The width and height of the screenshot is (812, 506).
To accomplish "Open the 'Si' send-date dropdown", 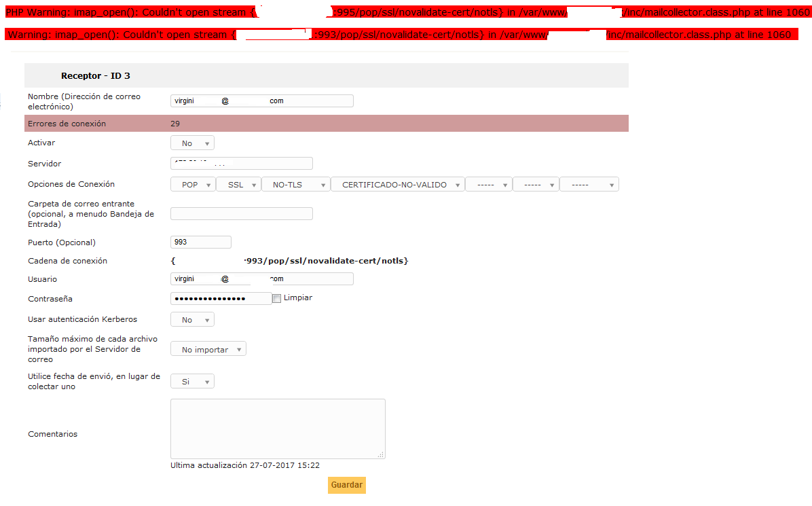I will tap(192, 381).
